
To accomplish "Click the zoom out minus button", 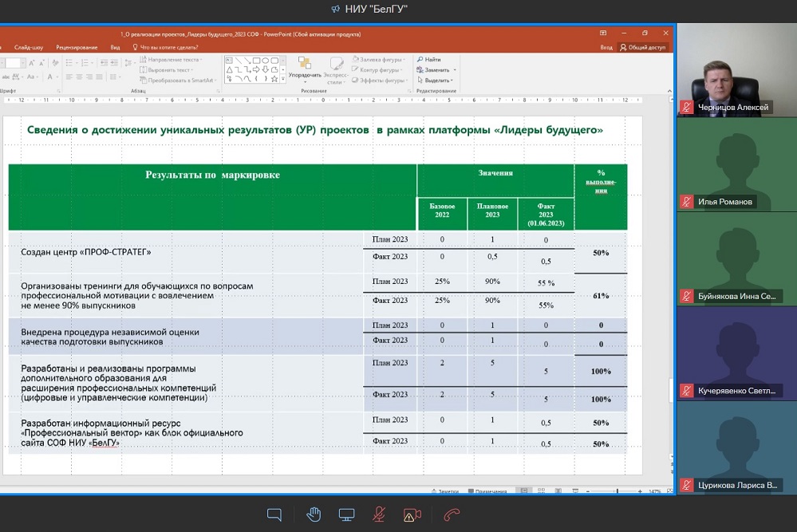I will [x=588, y=491].
